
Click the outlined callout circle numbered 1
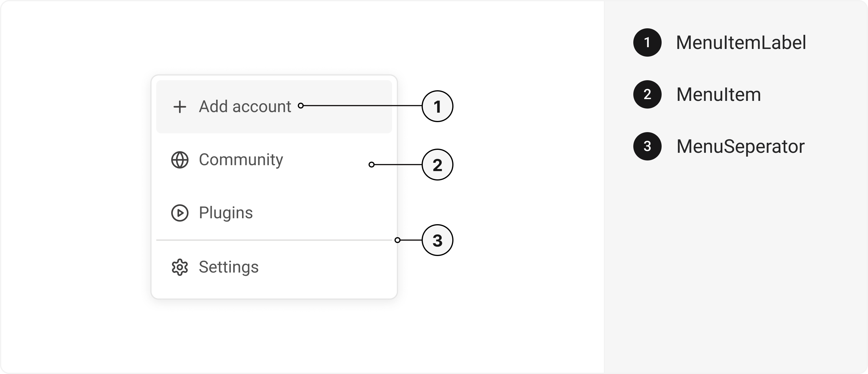tap(437, 106)
